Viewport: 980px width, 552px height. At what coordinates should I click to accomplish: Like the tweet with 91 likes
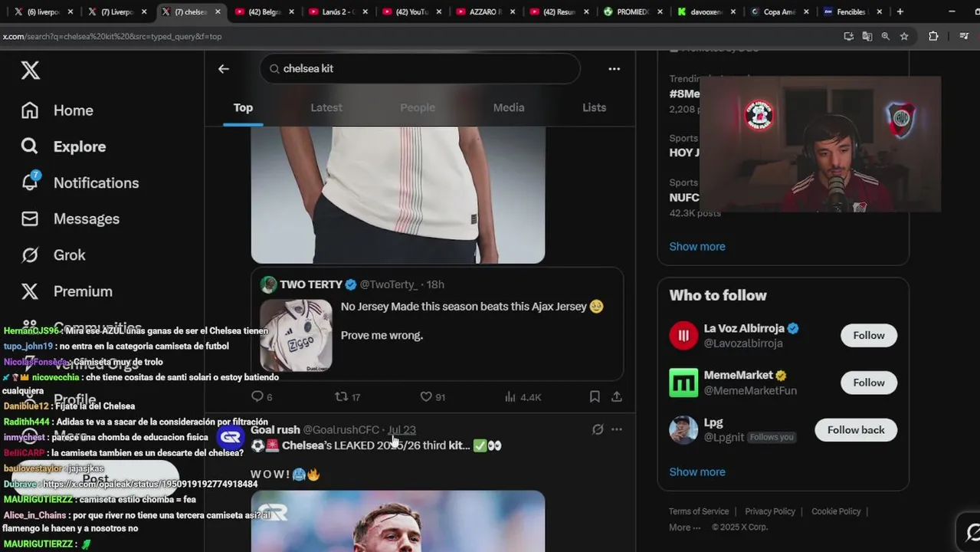[433, 396]
